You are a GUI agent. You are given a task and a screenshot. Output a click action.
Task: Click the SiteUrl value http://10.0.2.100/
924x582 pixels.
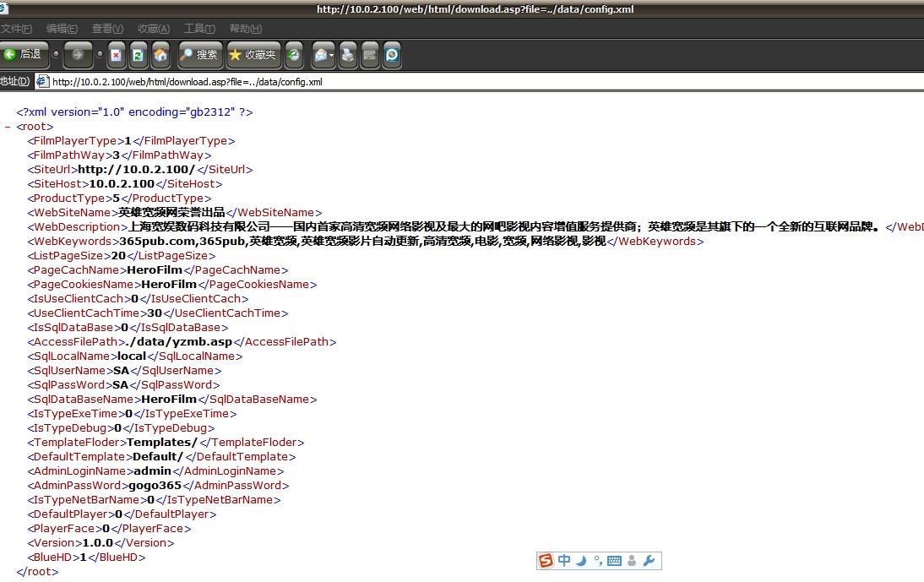[136, 170]
